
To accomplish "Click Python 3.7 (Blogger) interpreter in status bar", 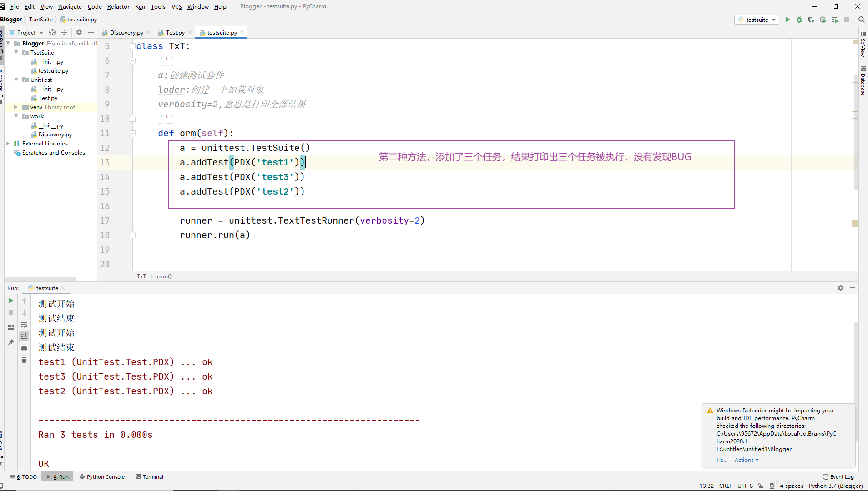I will click(836, 486).
